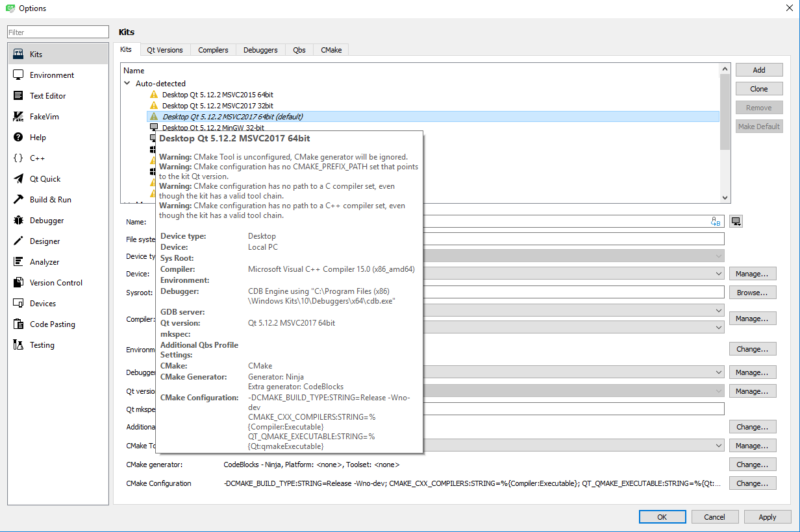Focus the Filter search field
The height and width of the screenshot is (532, 800).
pos(58,32)
